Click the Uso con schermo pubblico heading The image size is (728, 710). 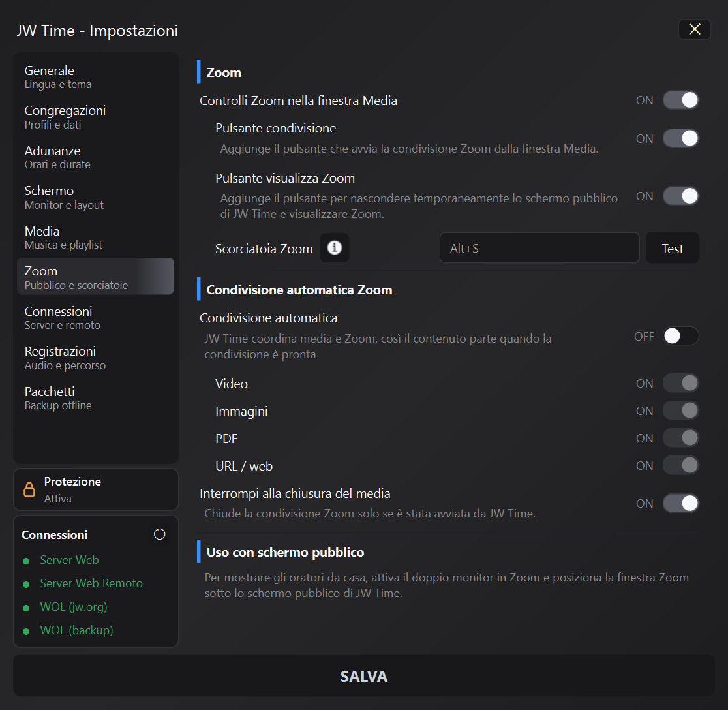click(285, 552)
